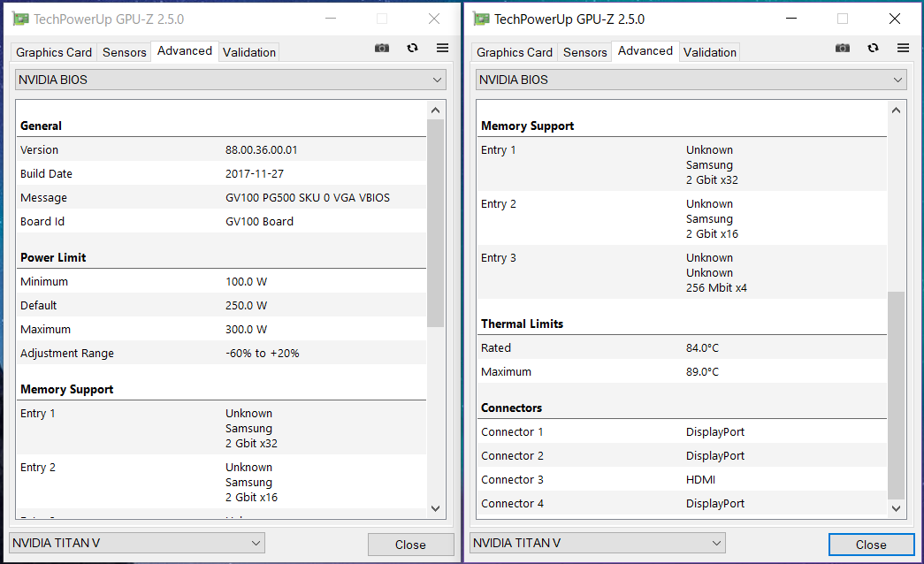This screenshot has height=564, width=924.
Task: Open NVIDIA TITAN V GPU selector in right window
Action: [598, 543]
